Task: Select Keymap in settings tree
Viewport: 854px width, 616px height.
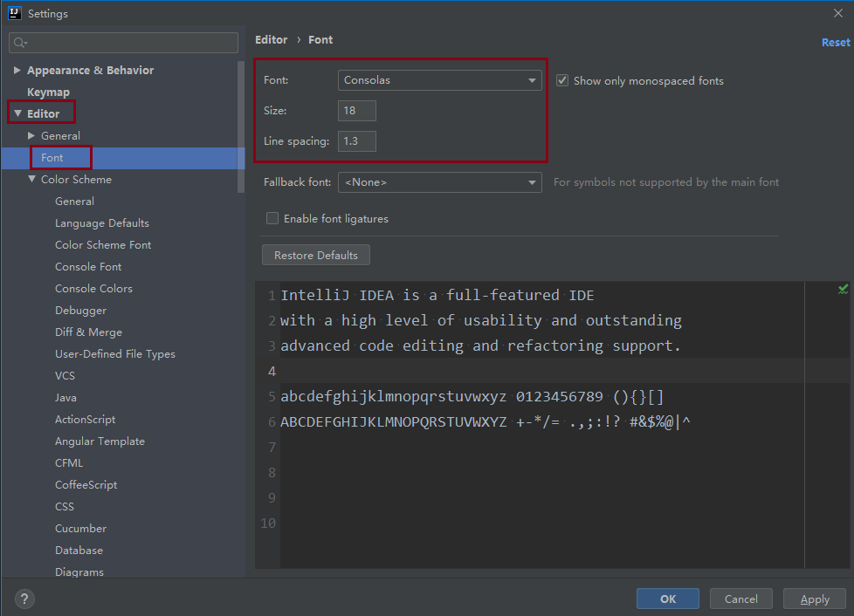Action: point(49,92)
